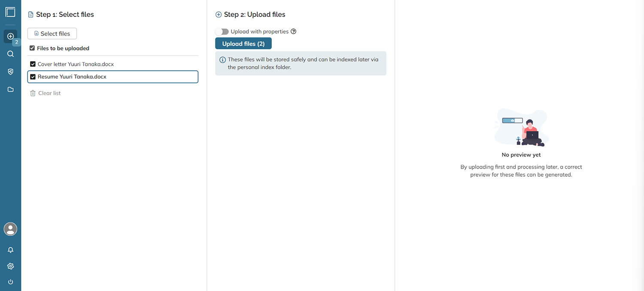Uncheck Cover letter Yuuri Tanaka.docx
The height and width of the screenshot is (291, 644).
(33, 64)
